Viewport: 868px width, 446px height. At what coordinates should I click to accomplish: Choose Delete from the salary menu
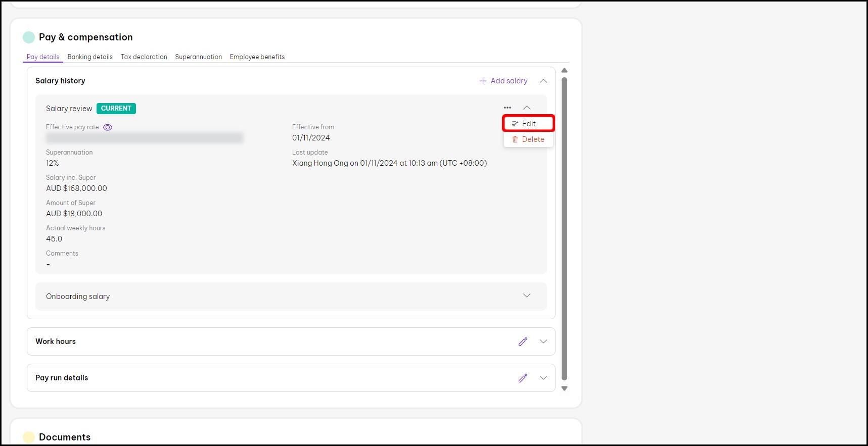point(528,139)
